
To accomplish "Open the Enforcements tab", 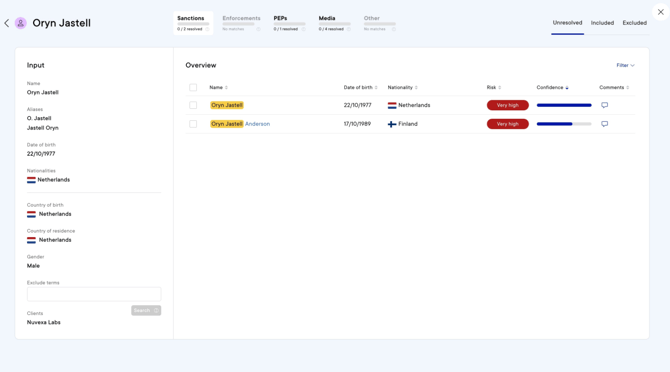I will point(241,23).
